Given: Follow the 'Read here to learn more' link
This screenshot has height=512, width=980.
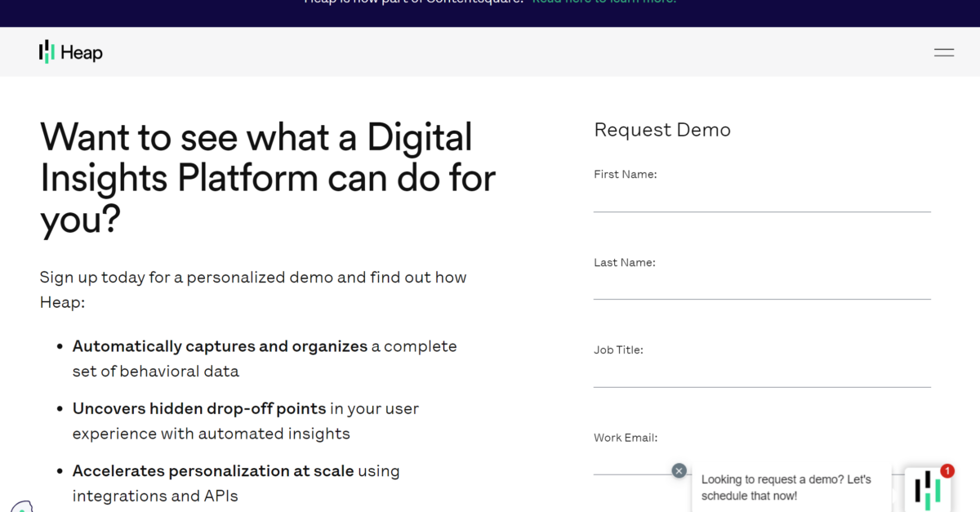Looking at the screenshot, I should click(604, 3).
